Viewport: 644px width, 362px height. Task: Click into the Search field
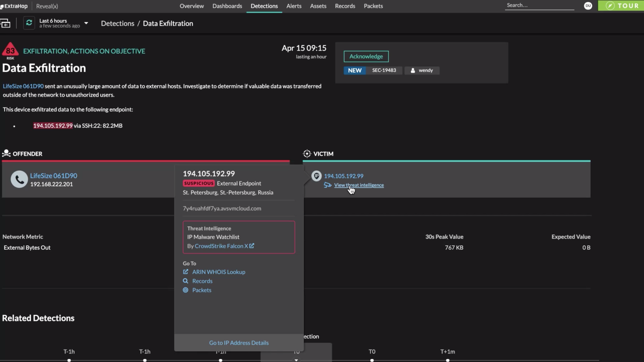tap(539, 6)
